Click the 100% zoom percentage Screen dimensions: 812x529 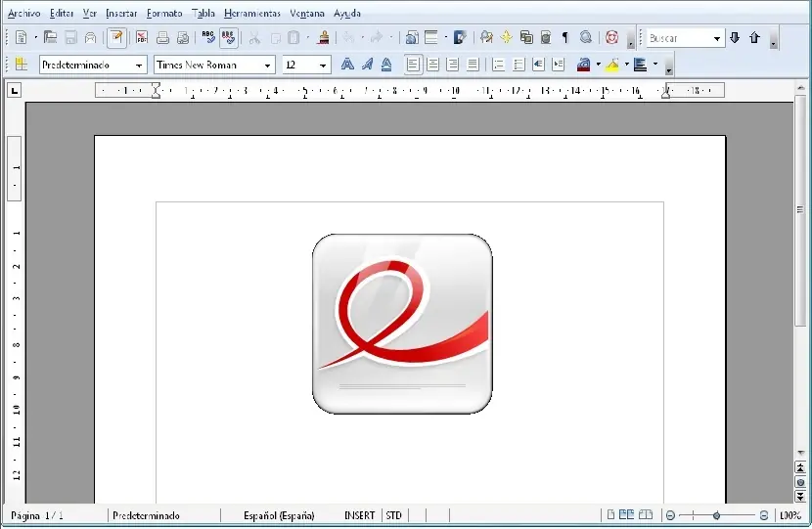tap(790, 515)
